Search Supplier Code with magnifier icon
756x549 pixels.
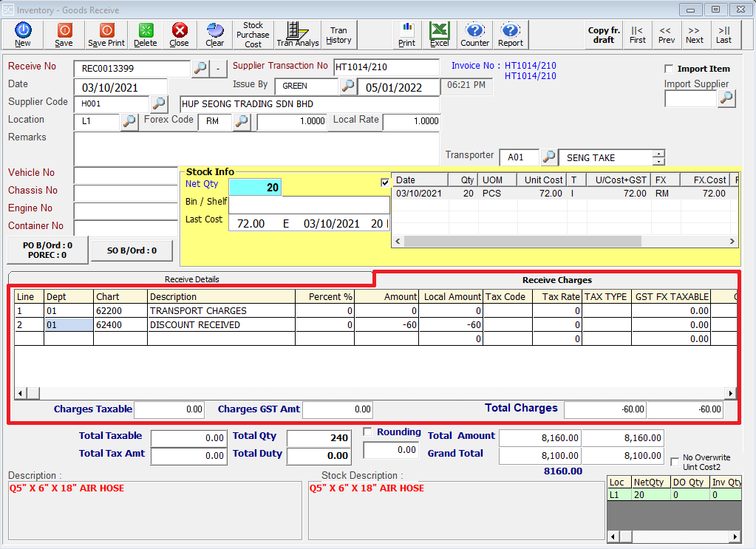159,103
